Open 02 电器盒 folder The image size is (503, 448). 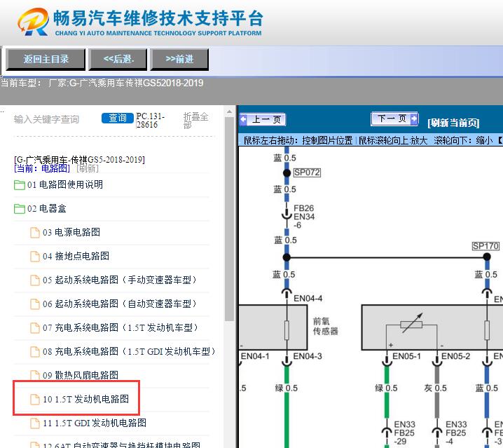[47, 209]
